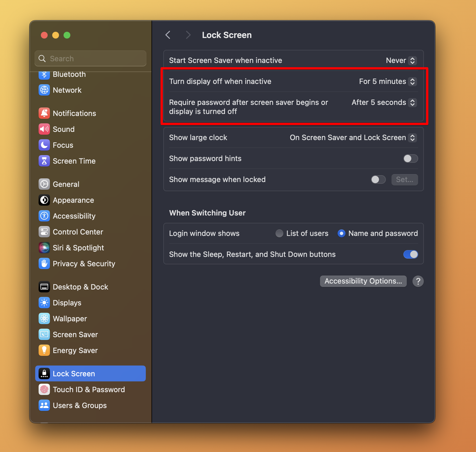Disable the Sleep, Restart, and Shut Down buttons
Image resolution: width=476 pixels, height=452 pixels.
coord(410,254)
